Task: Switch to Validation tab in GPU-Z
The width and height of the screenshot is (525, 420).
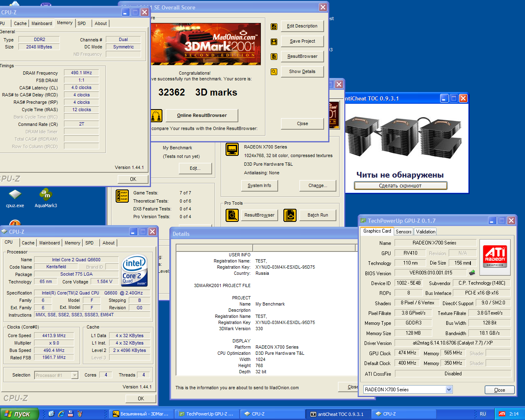Action: (x=426, y=232)
